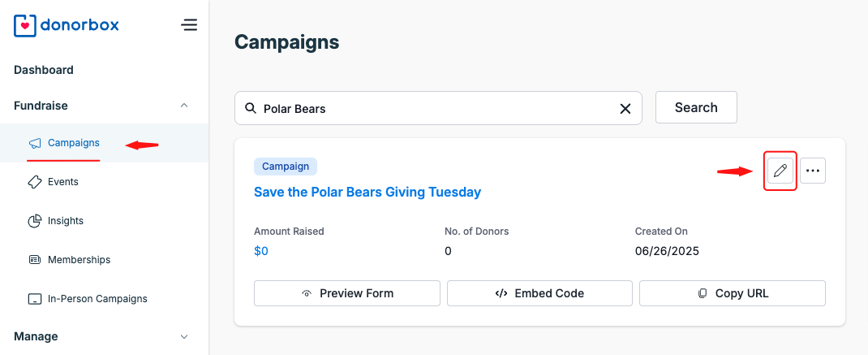
Task: Expand the Manage section chevron
Action: (x=184, y=336)
